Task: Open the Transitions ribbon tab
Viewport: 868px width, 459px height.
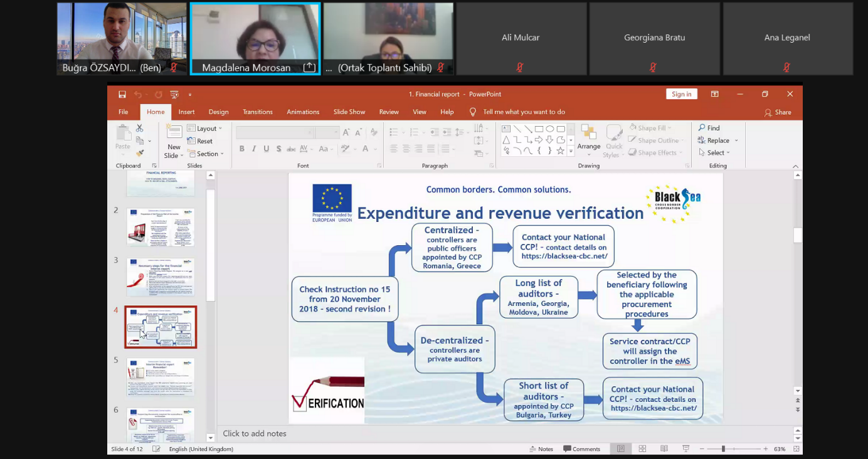Action: pos(257,112)
